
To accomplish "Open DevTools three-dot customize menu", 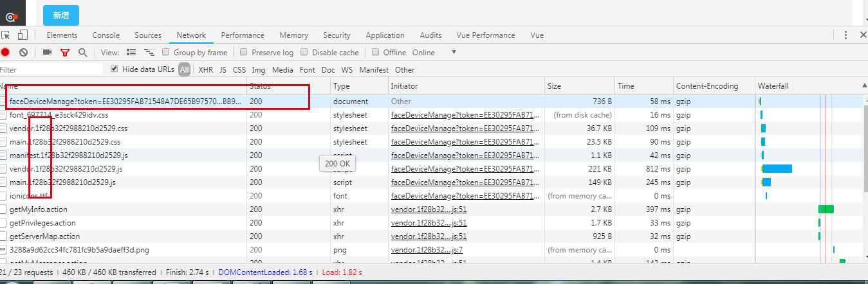I will [845, 35].
